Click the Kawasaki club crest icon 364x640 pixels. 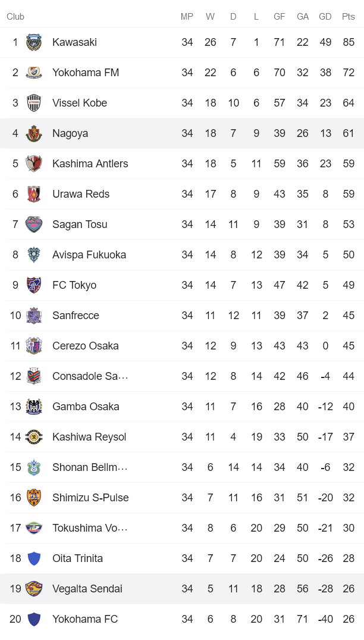pyautogui.click(x=34, y=42)
